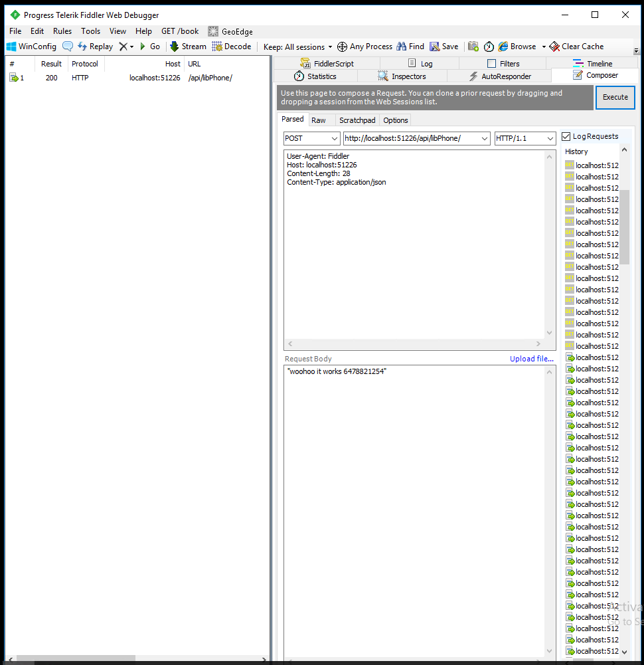The height and width of the screenshot is (665, 644).
Task: Expand the HTTP/1.1 version dropdown
Action: click(550, 139)
